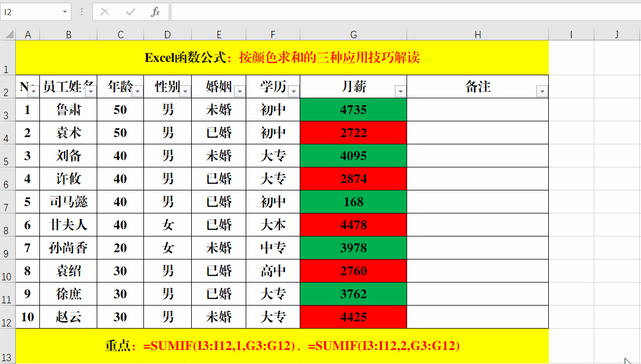The height and width of the screenshot is (364, 641).
Task: Click gender cell 女 in 甘夫人's row
Action: [168, 225]
